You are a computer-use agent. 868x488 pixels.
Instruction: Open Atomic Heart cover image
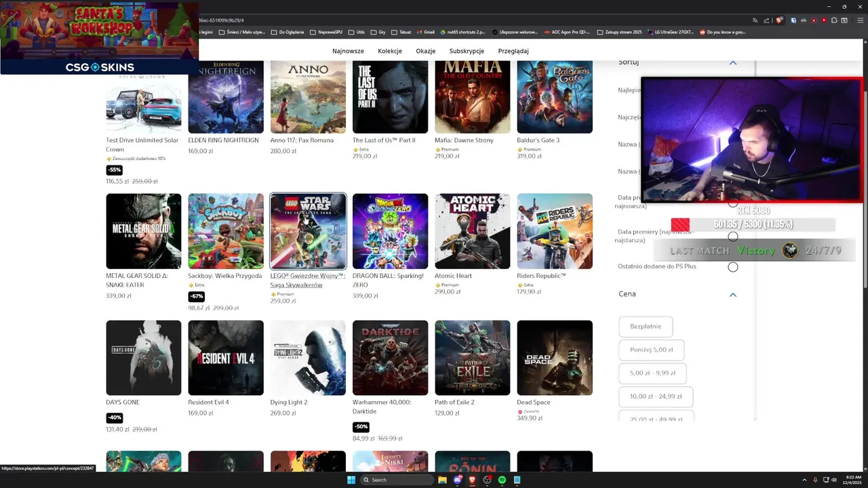tap(473, 231)
